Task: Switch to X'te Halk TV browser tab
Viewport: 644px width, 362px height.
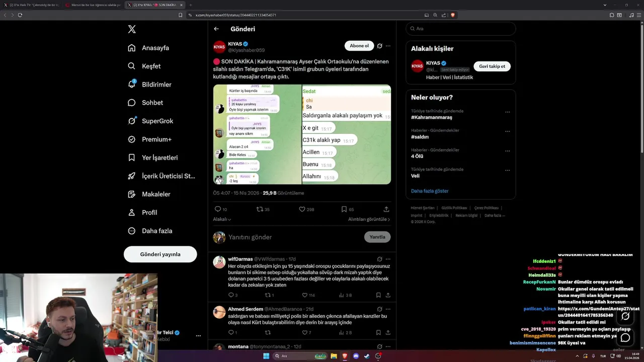Action: 31,5
